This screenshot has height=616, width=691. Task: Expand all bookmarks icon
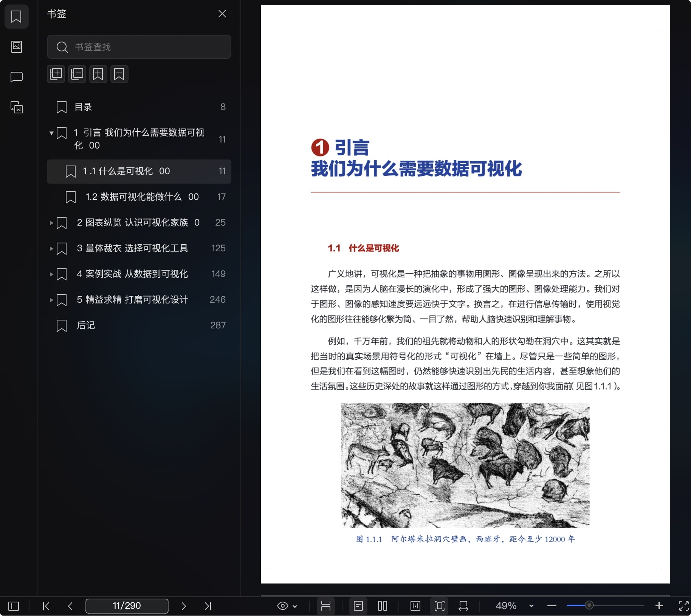point(56,74)
